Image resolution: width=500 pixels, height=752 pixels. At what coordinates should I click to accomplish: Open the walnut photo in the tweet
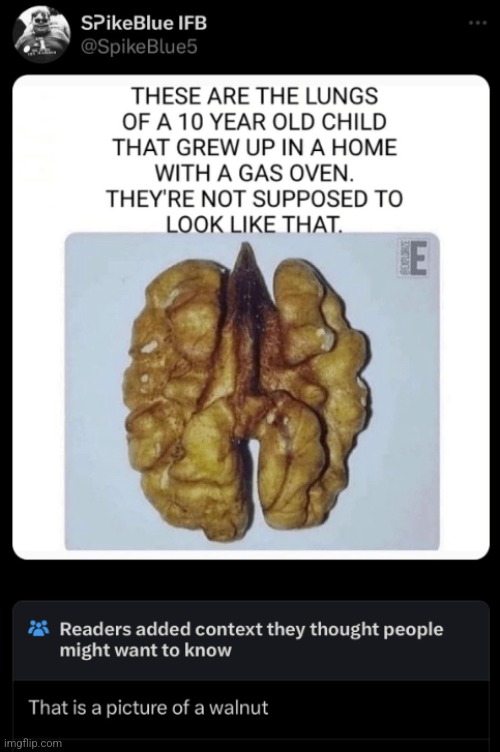(x=252, y=391)
